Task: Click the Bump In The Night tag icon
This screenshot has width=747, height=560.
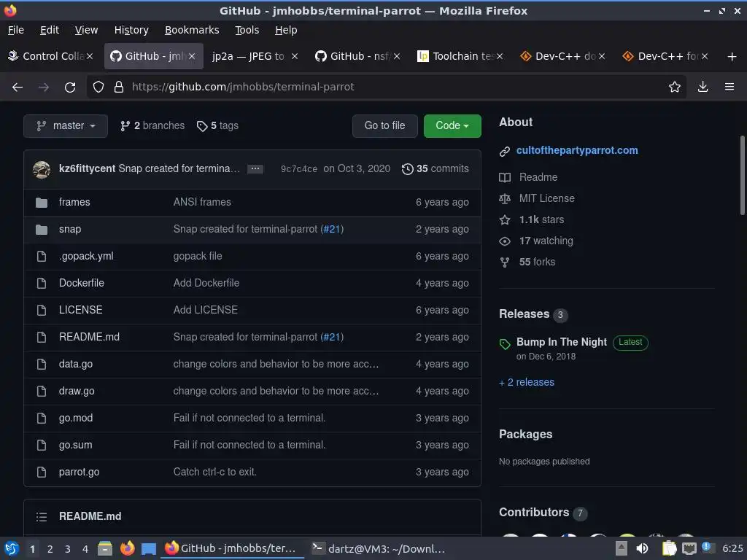Action: click(x=505, y=344)
